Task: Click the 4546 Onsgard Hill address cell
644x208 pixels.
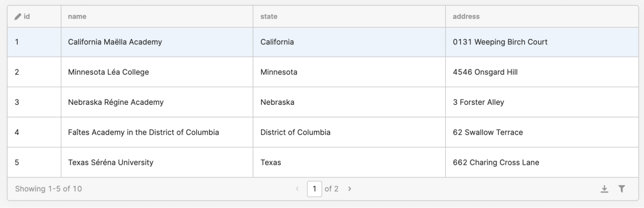Action: click(x=485, y=72)
